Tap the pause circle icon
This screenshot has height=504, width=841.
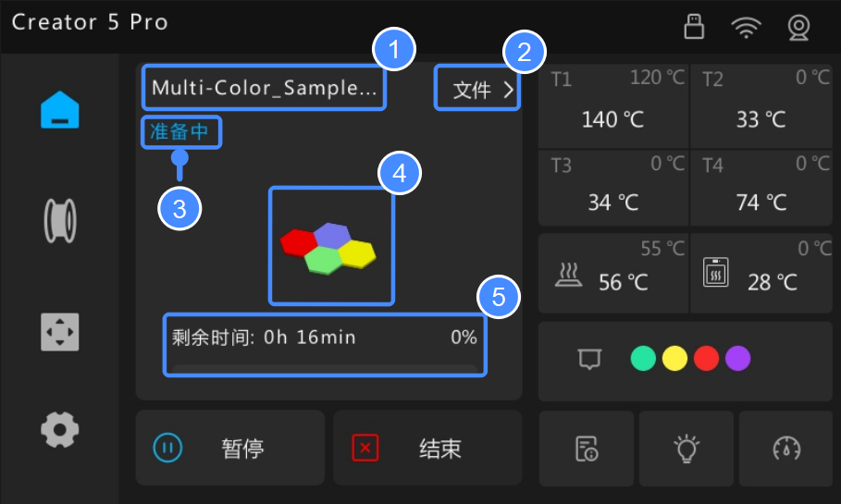tap(167, 448)
